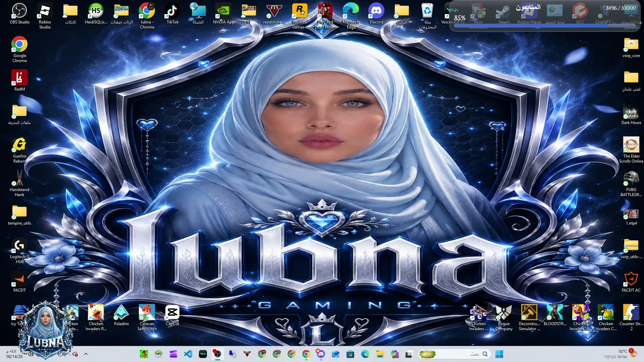Image resolution: width=644 pixels, height=362 pixels.
Task: Select the Google Chrome desktop shortcut
Action: point(20,50)
